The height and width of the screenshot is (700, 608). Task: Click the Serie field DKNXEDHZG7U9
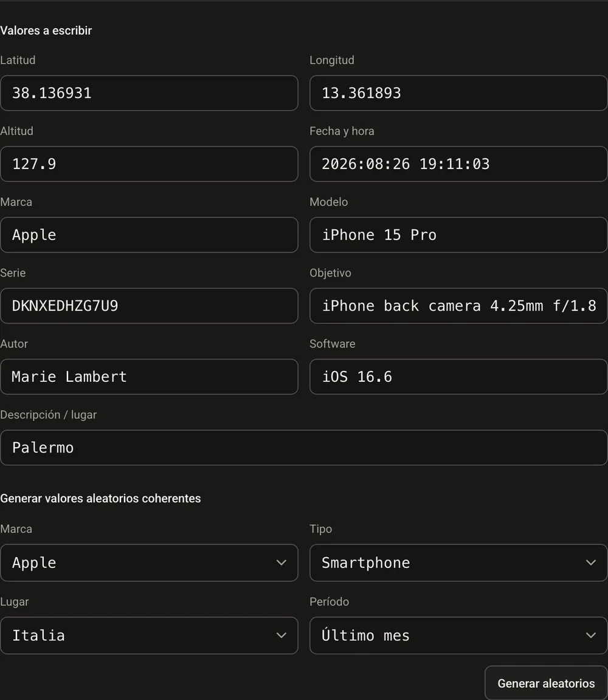[149, 306]
